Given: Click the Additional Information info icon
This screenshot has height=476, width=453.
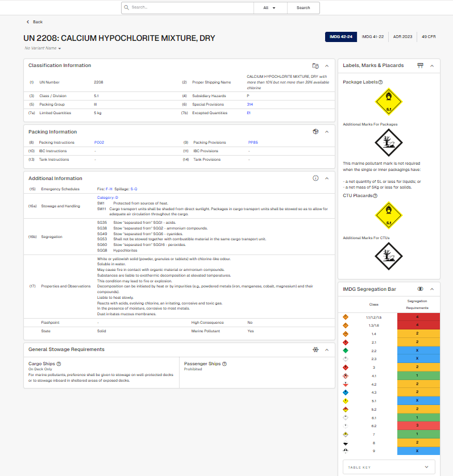Looking at the screenshot, I should point(316,178).
